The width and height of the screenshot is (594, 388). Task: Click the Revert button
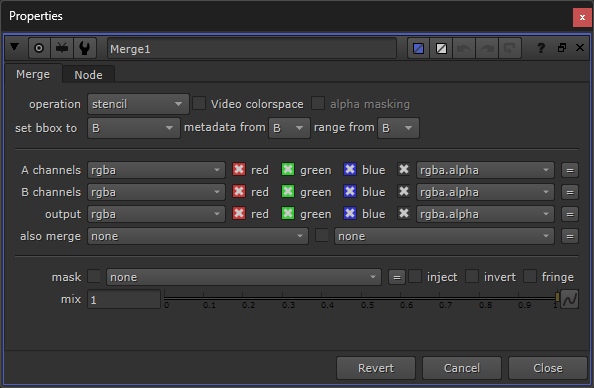coord(376,368)
